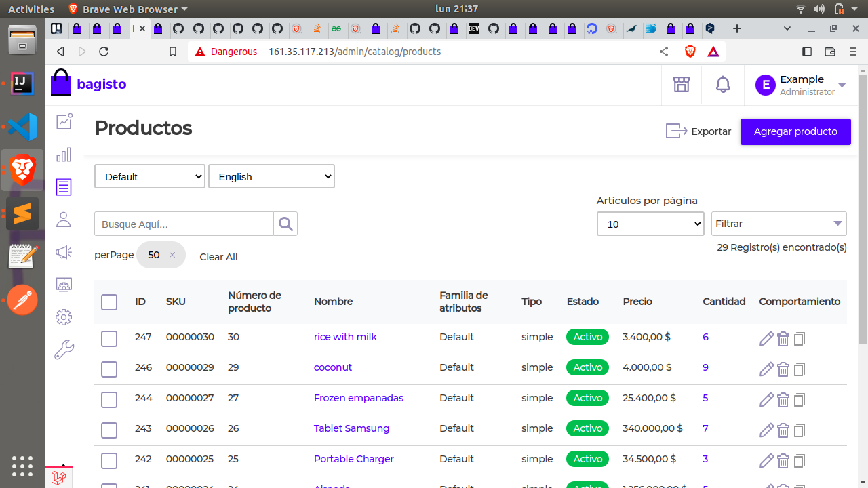Viewport: 868px width, 488px height.
Task: Open the Frozen empanadas product link
Action: coord(359,398)
